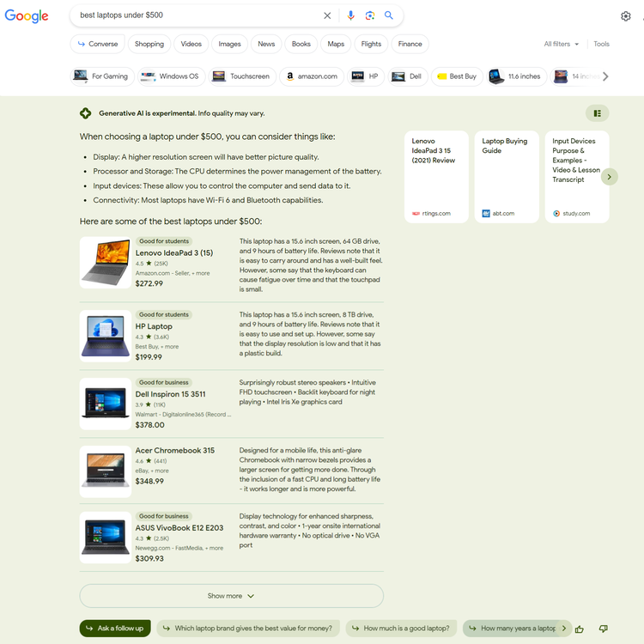644x644 pixels.
Task: Switch to the News tab
Action: coord(266,44)
